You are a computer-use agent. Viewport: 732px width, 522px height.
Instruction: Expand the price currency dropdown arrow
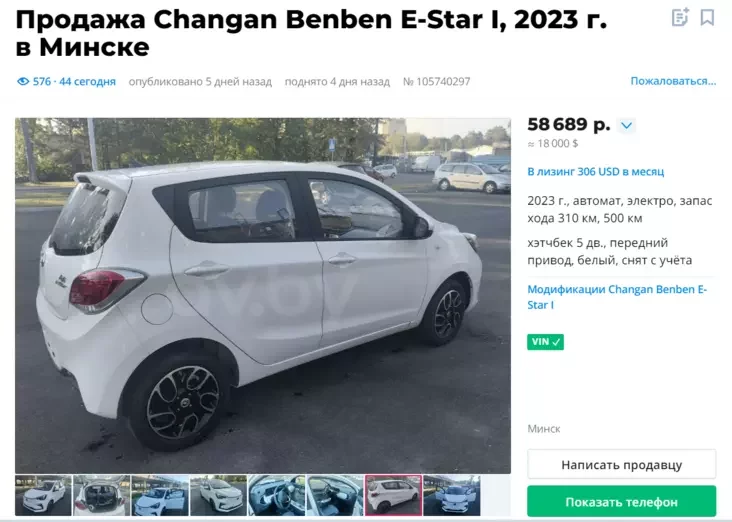pos(626,126)
